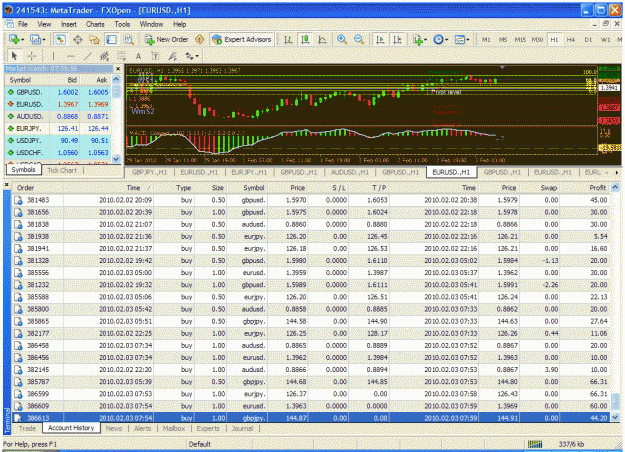This screenshot has height=452, width=625.
Task: Switch to Line chart type
Action: click(x=322, y=39)
